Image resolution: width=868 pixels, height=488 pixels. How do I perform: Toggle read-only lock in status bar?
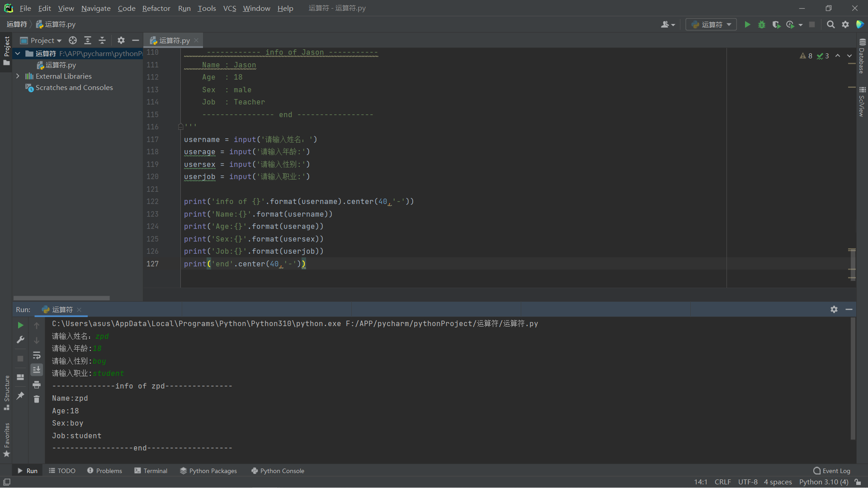[x=858, y=482]
